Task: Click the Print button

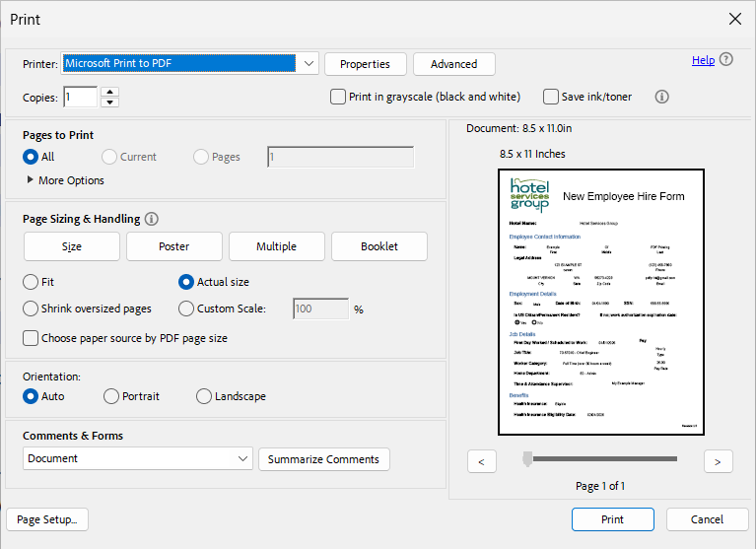Action: point(613,519)
